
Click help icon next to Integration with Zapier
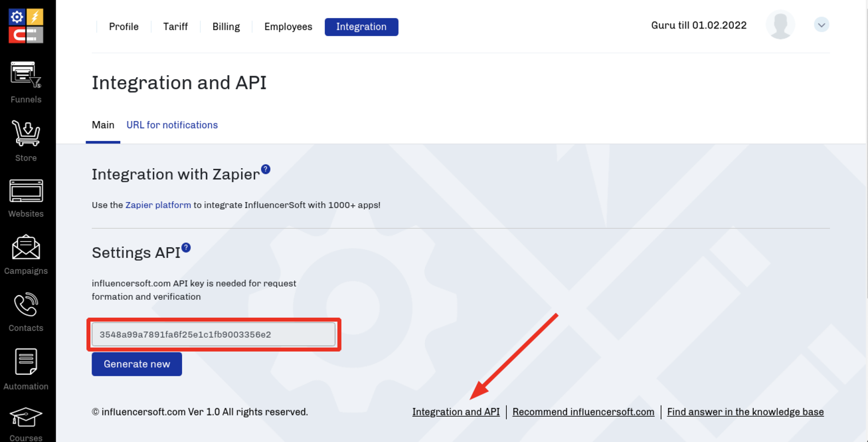266,169
